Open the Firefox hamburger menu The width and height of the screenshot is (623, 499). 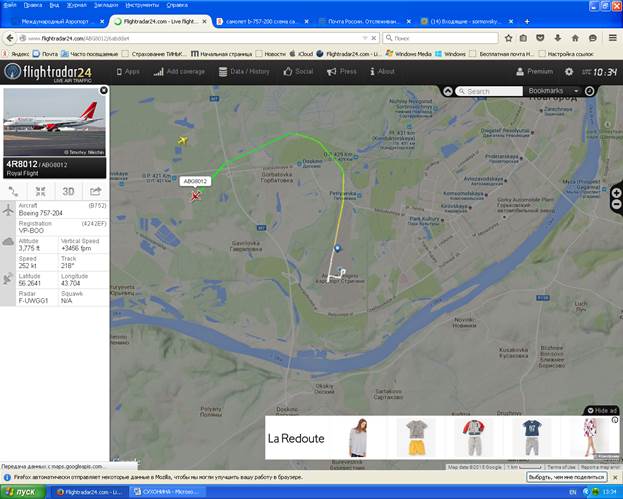click(612, 38)
